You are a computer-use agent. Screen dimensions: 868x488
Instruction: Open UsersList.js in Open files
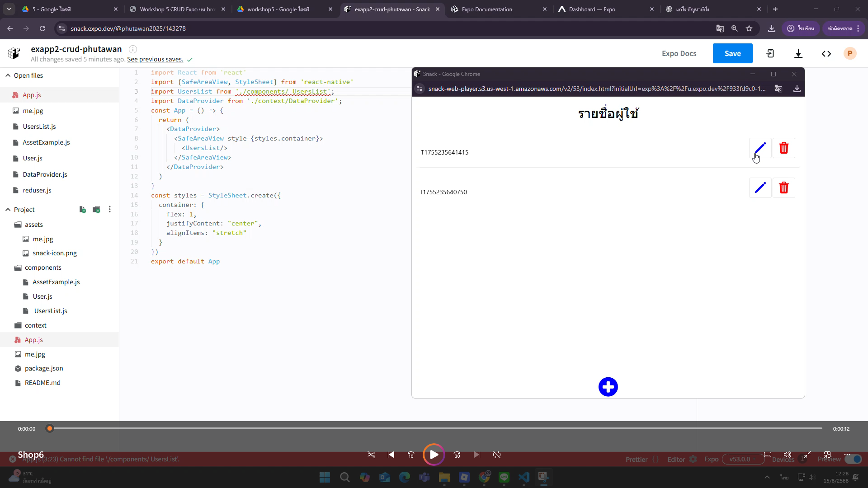point(39,127)
